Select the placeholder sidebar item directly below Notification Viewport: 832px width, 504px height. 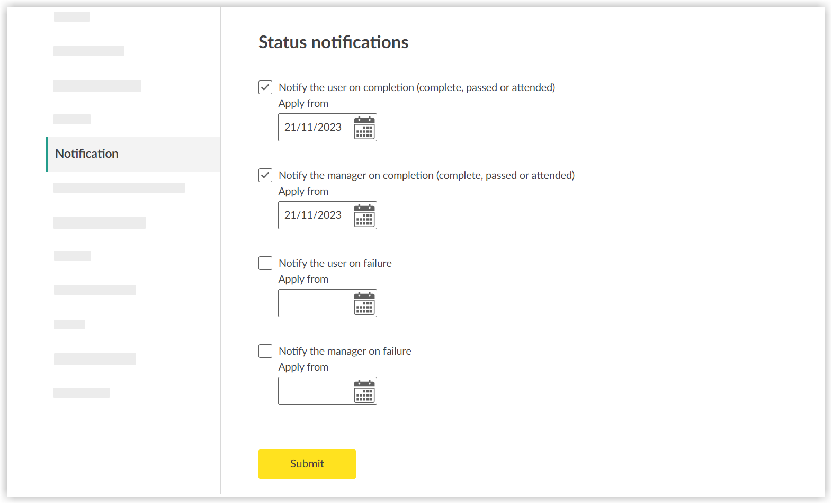(x=119, y=188)
